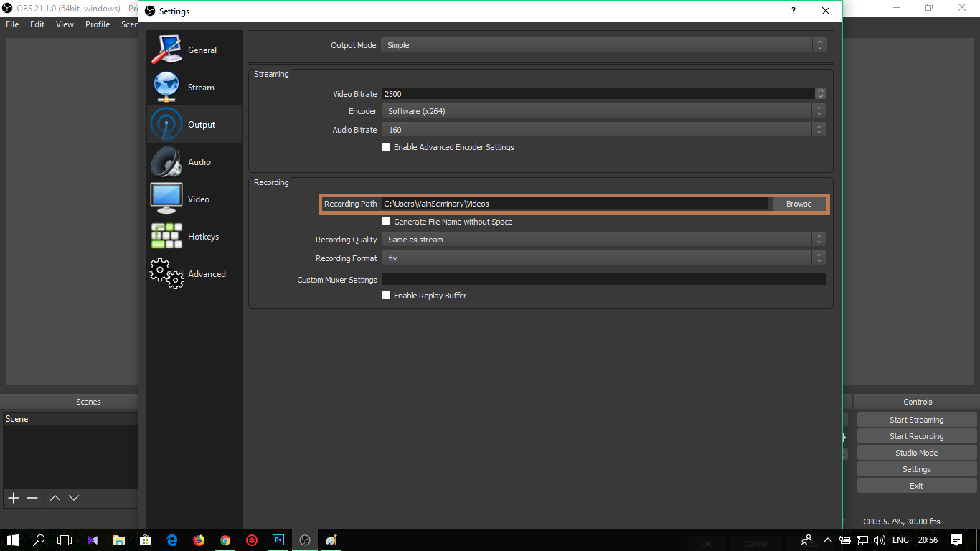Screen dimensions: 980x551
Task: Enable Advanced Encoder Settings checkbox
Action: [387, 147]
